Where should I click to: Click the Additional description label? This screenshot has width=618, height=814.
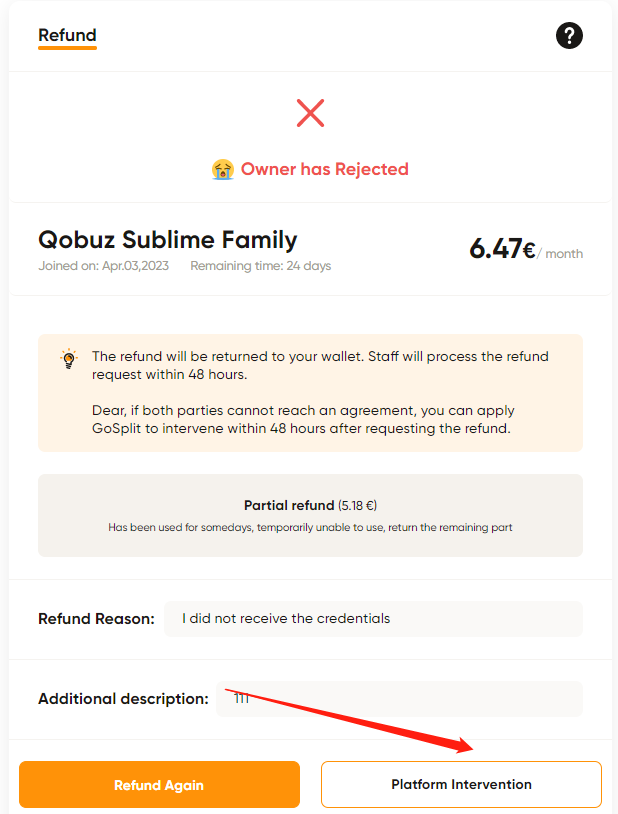pyautogui.click(x=124, y=699)
